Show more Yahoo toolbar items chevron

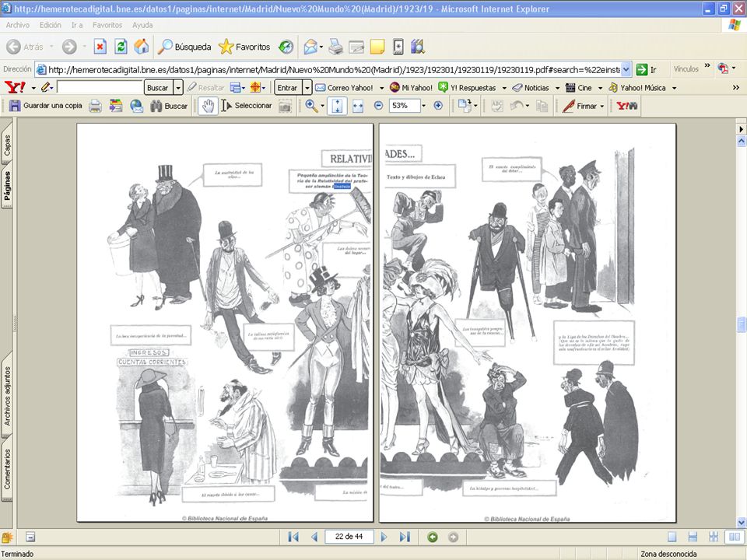point(736,88)
